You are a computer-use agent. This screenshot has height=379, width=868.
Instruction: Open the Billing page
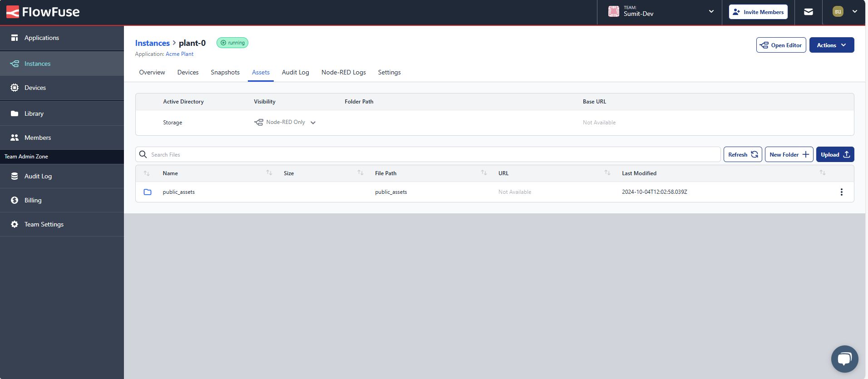[x=62, y=200]
